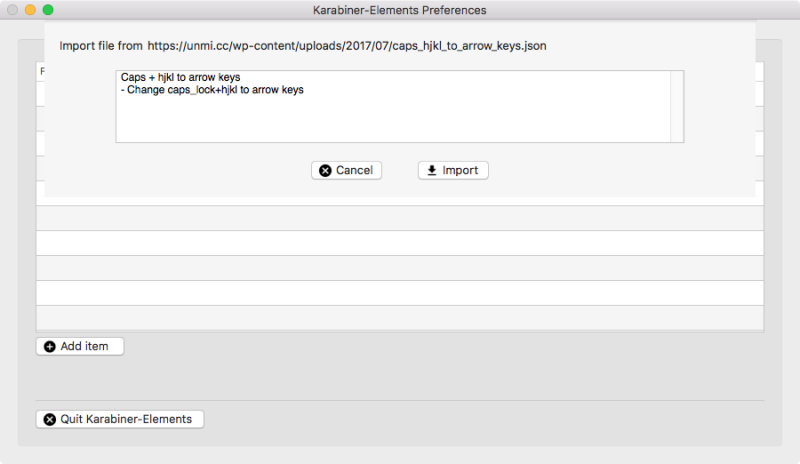Click the plus icon on Add item
Viewport: 800px width, 464px height.
[x=50, y=346]
